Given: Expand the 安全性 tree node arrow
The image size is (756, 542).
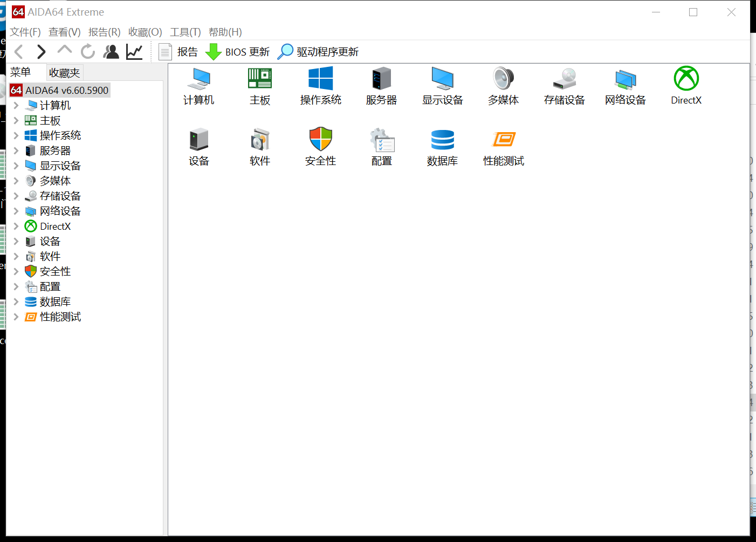Looking at the screenshot, I should tap(16, 271).
